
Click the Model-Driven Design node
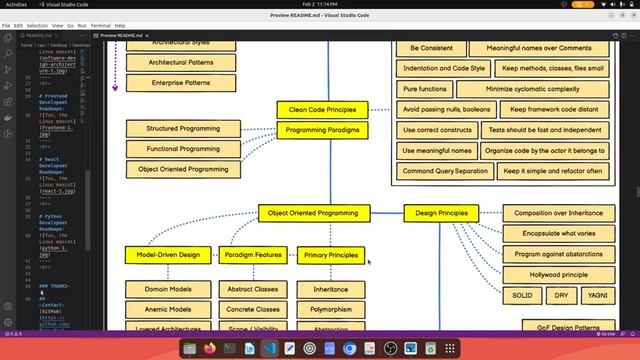168,255
